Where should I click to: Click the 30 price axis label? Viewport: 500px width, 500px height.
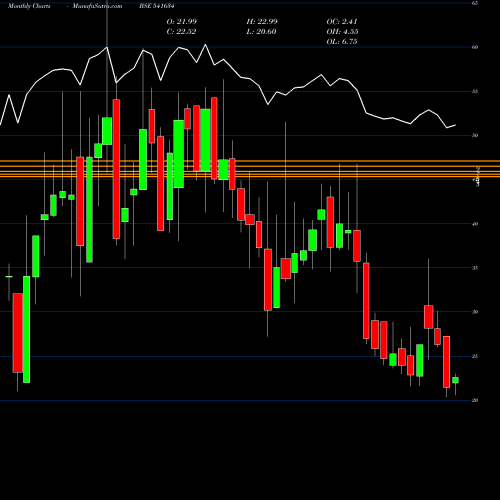coord(475,312)
